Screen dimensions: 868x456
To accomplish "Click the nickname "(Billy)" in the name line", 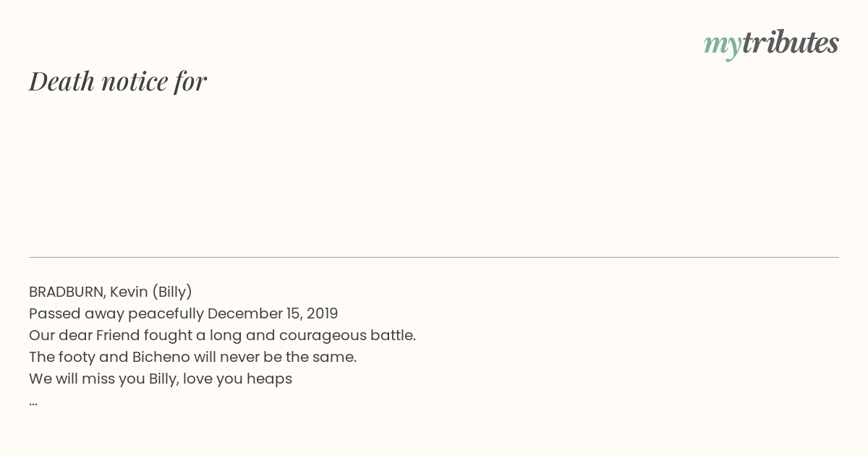I will point(171,292).
